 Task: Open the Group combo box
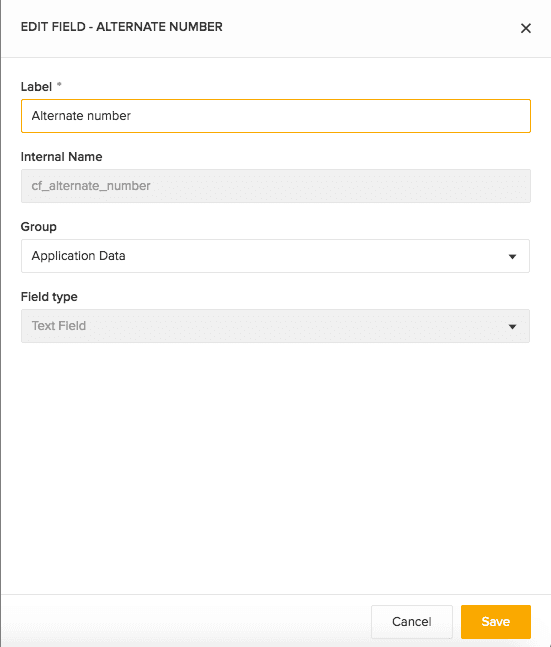(x=275, y=256)
